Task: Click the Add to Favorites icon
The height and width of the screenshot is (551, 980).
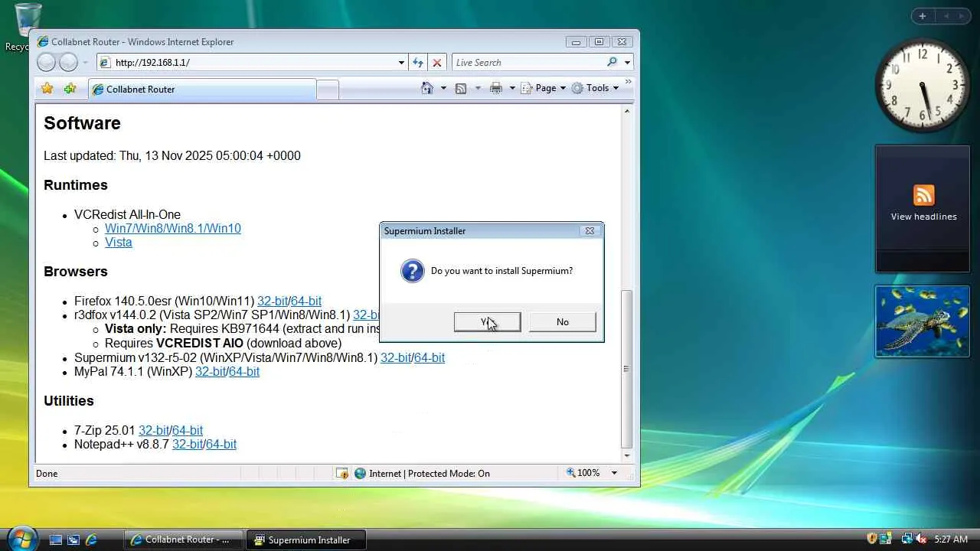Action: point(70,89)
